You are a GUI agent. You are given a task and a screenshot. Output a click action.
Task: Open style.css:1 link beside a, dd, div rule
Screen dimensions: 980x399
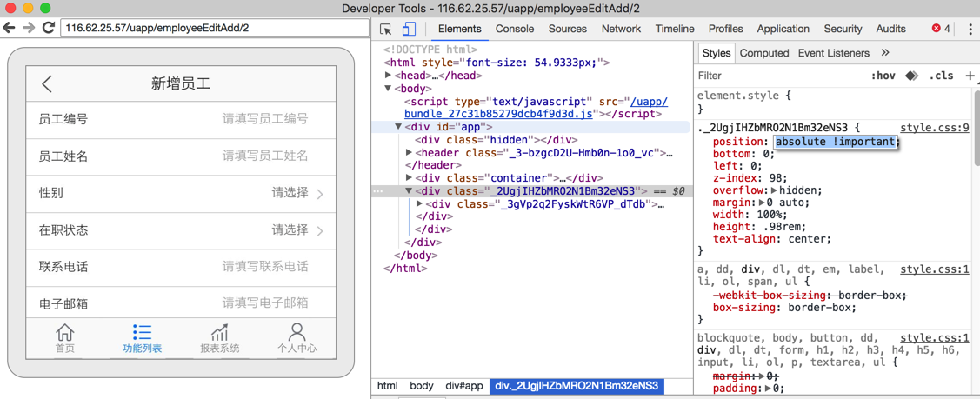[935, 269]
